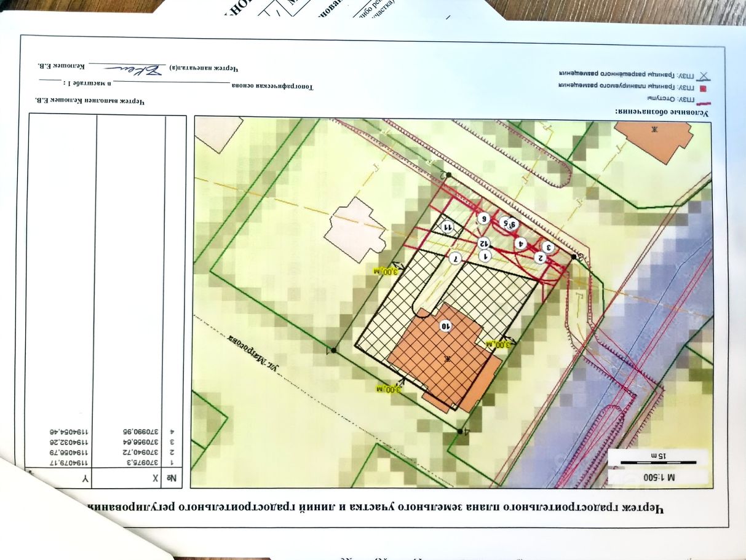Click circled marker 11 in the small hatched plot
The width and height of the screenshot is (746, 560).
point(449,226)
